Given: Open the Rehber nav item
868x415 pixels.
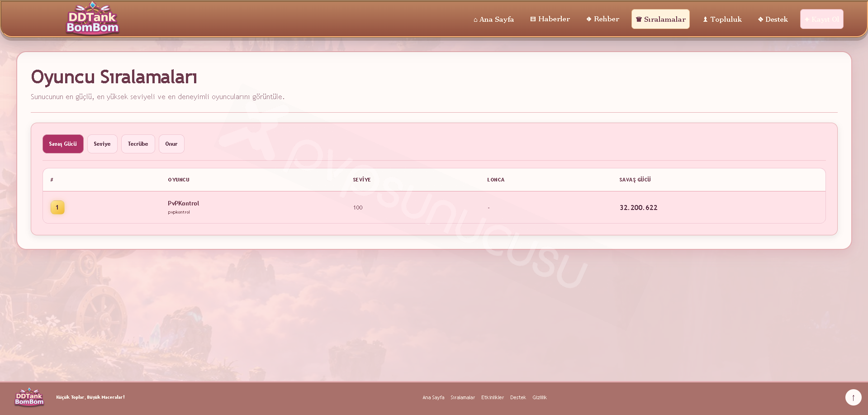Looking at the screenshot, I should [x=603, y=19].
